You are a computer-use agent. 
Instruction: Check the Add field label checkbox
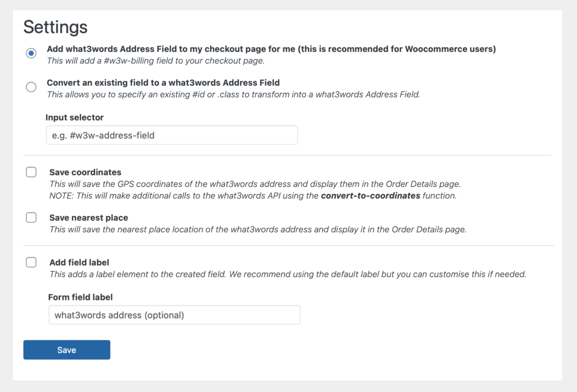(31, 262)
